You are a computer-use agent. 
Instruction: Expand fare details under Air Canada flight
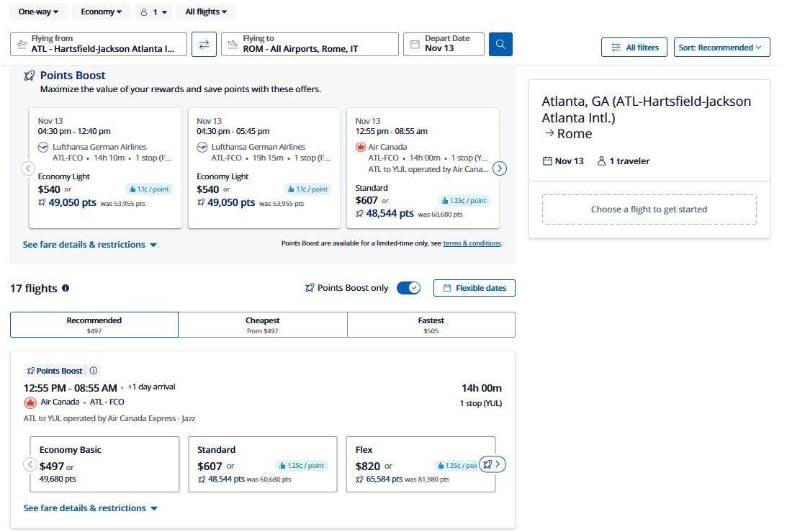(90, 508)
